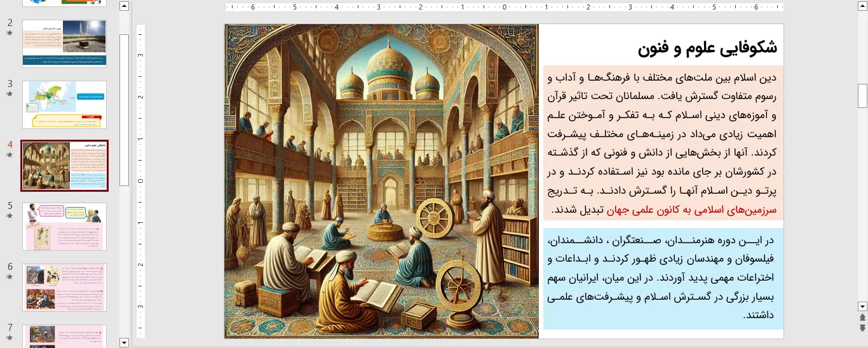Click the main editor scrollbar down arrow
Viewport: 868px width, 348px height.
click(862, 305)
